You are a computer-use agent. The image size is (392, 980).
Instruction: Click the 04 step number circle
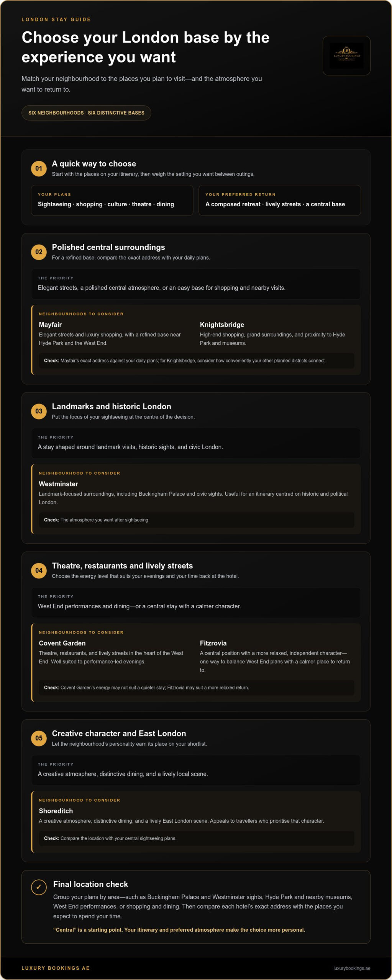(x=39, y=570)
